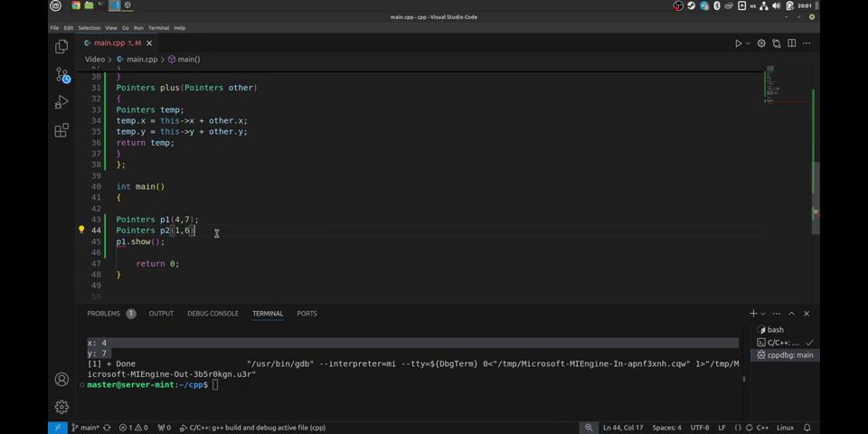Open the Run and Debug view
868x434 pixels.
point(61,102)
